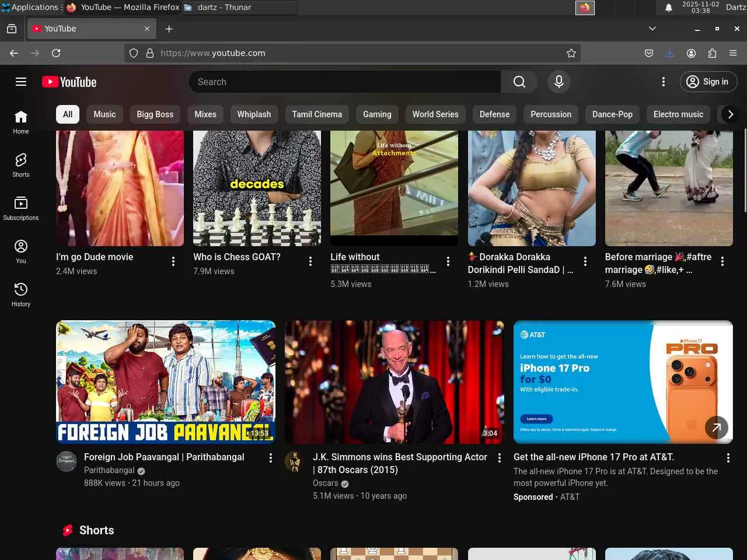Open the notification bell in system panel
Image resolution: width=747 pixels, height=560 pixels.
(669, 8)
